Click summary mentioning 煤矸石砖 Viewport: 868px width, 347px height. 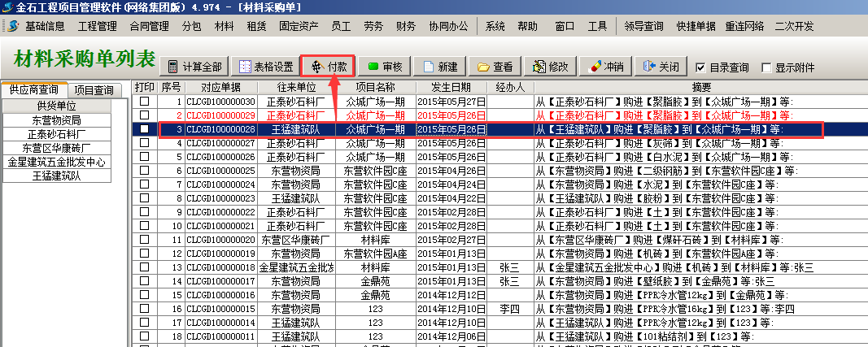[701, 240]
